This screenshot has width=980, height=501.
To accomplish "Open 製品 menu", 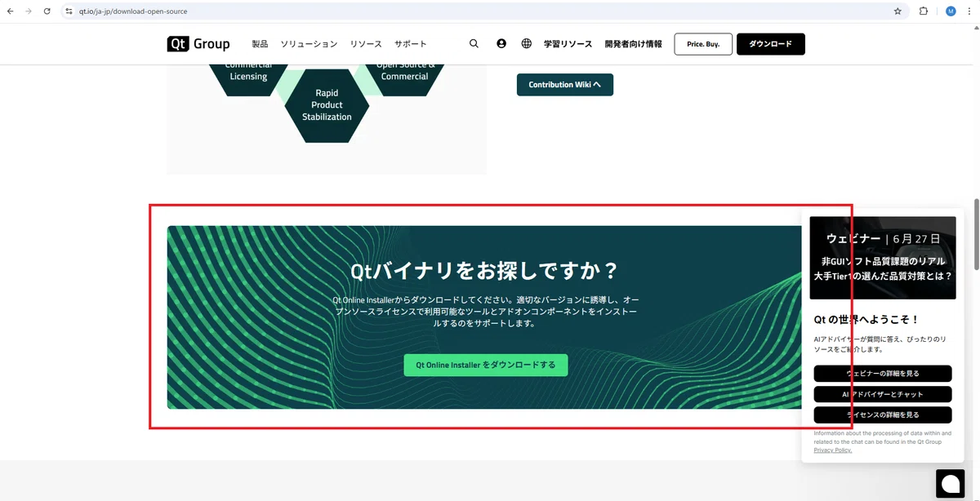I will tap(260, 44).
